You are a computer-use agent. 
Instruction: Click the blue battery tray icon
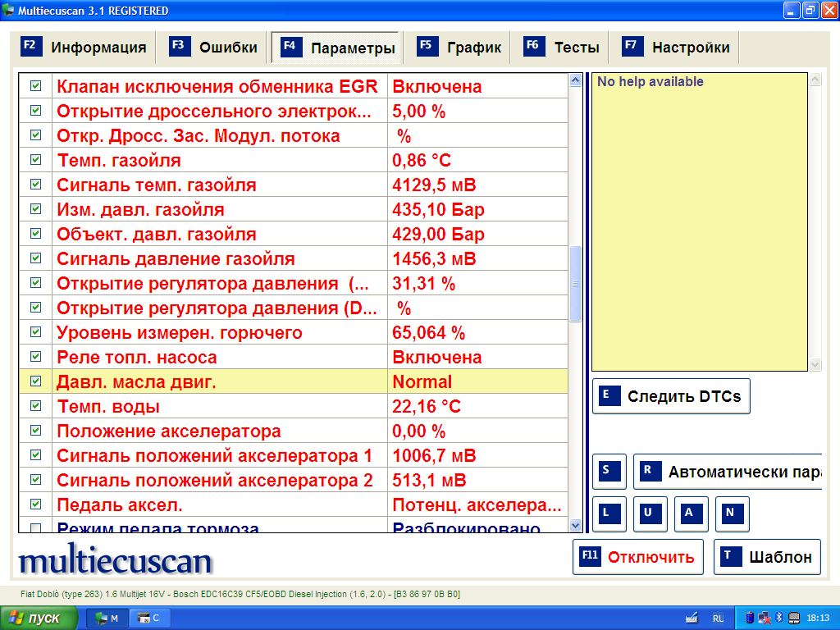click(750, 619)
